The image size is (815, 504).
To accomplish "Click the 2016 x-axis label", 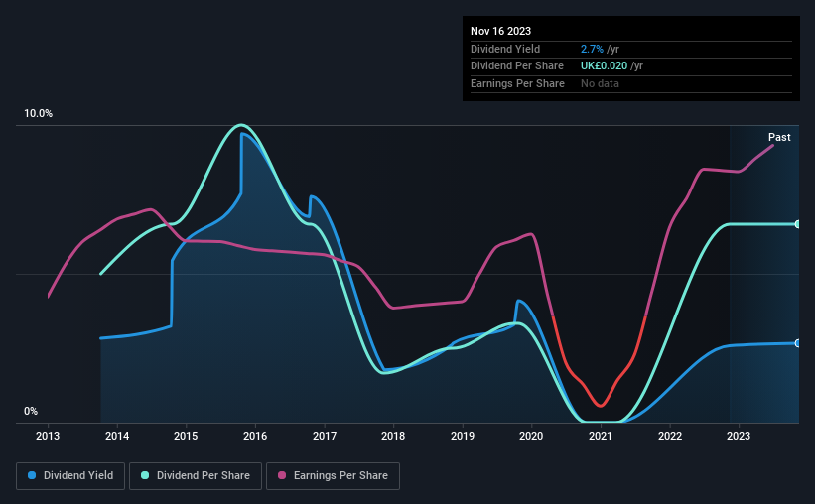I will click(255, 436).
